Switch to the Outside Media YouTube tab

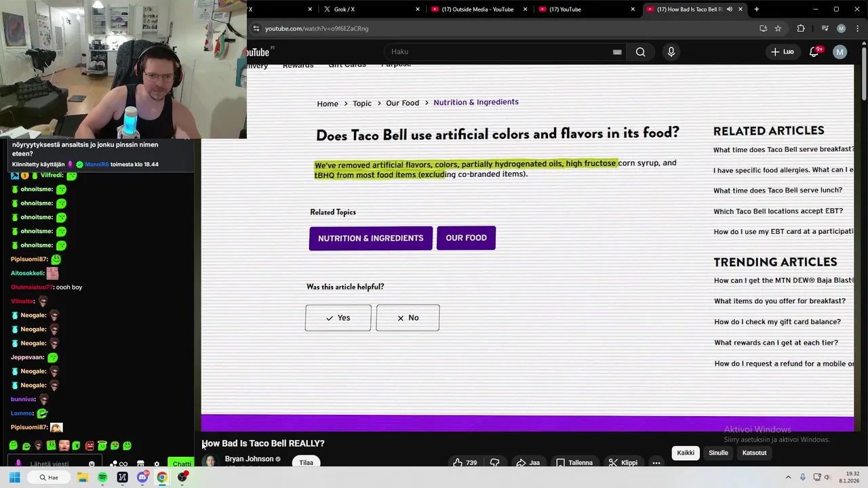tap(478, 9)
